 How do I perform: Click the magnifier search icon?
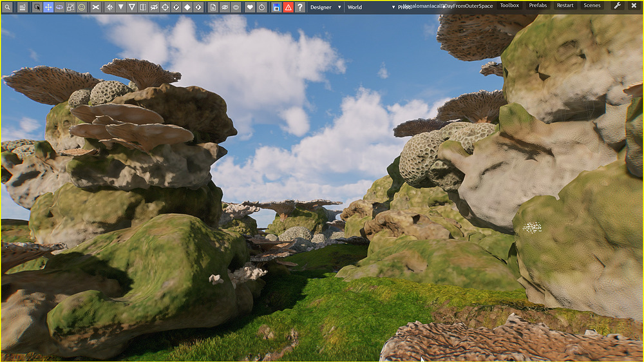click(x=7, y=7)
